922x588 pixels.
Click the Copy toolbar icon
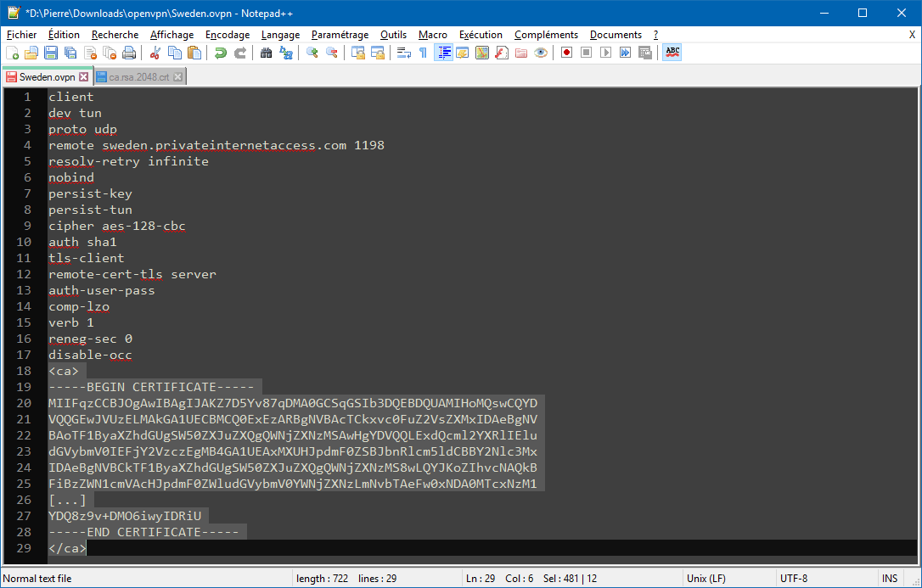[175, 53]
